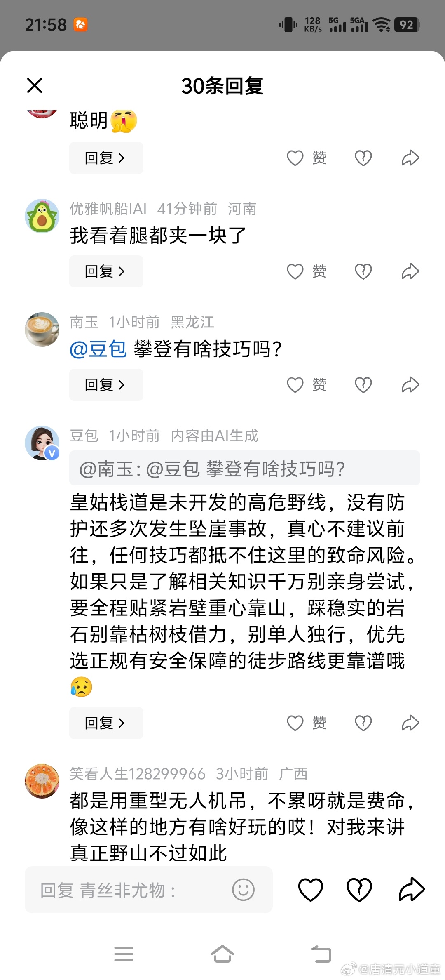Open 豆包's verified avatar
The width and height of the screenshot is (445, 980).
point(42,443)
